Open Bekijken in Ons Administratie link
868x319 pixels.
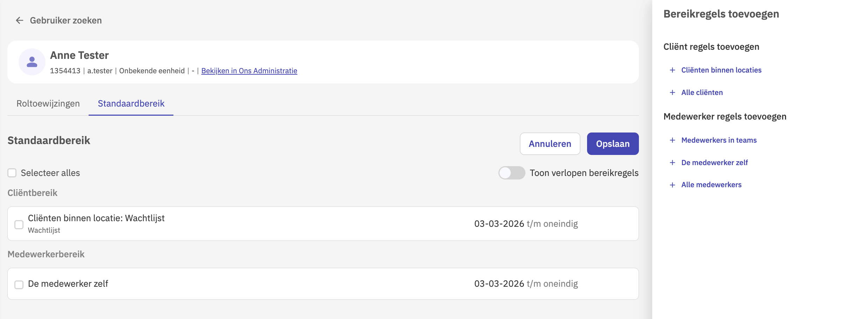tap(249, 71)
